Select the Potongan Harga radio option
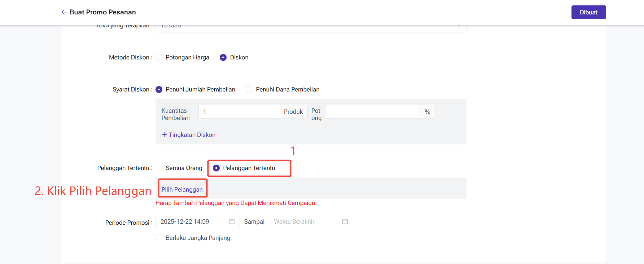The width and height of the screenshot is (644, 264). point(159,58)
